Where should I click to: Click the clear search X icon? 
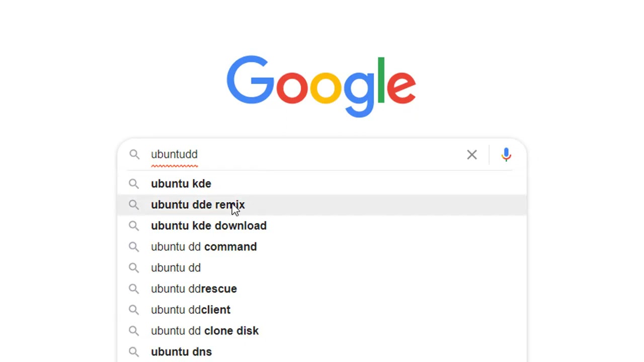471,154
